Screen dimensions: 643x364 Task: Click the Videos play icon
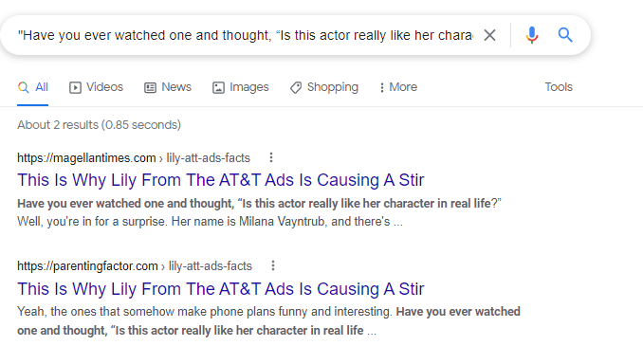coord(75,87)
